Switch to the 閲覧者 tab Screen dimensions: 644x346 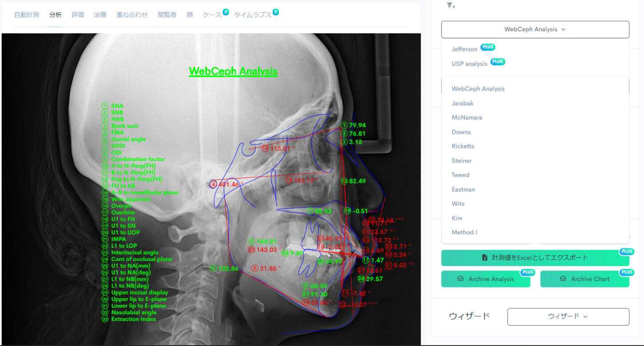tap(167, 15)
